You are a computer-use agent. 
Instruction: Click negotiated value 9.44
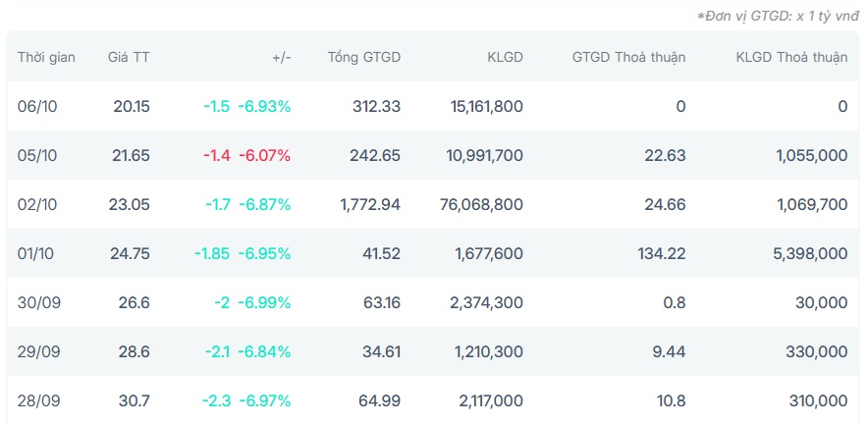[x=670, y=351]
